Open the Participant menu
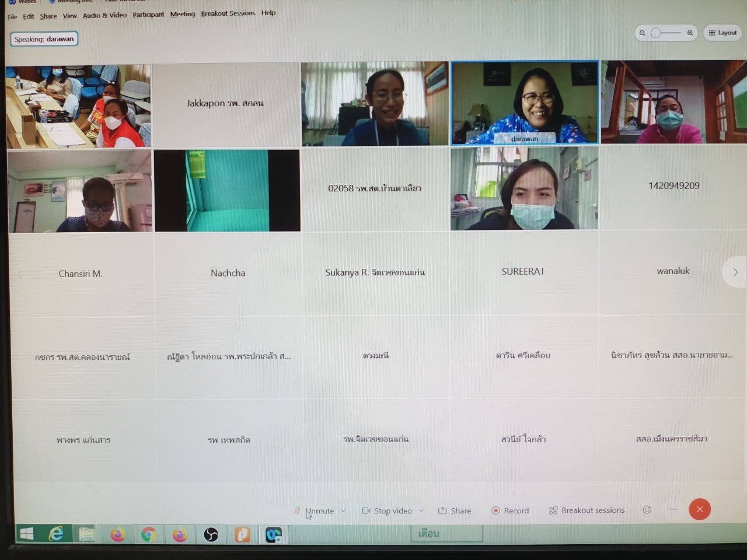This screenshot has width=747, height=560. 148,15
